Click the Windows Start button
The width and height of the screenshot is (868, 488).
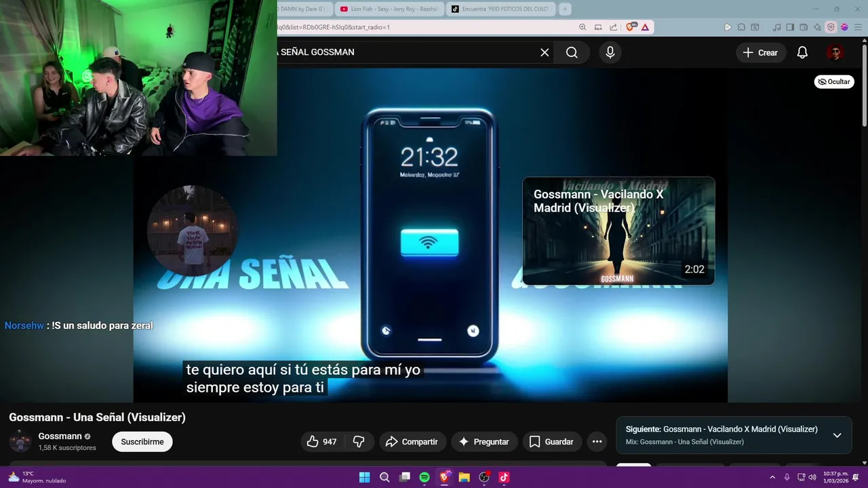point(364,477)
